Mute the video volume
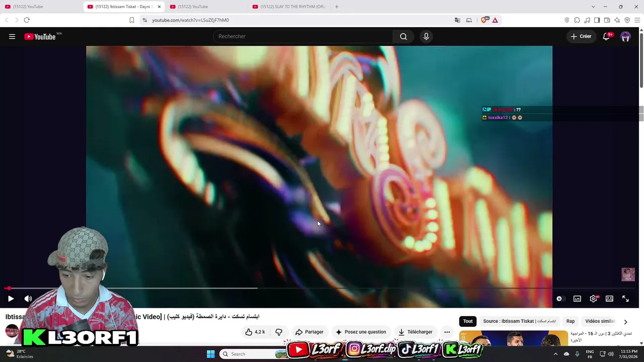 28,299
